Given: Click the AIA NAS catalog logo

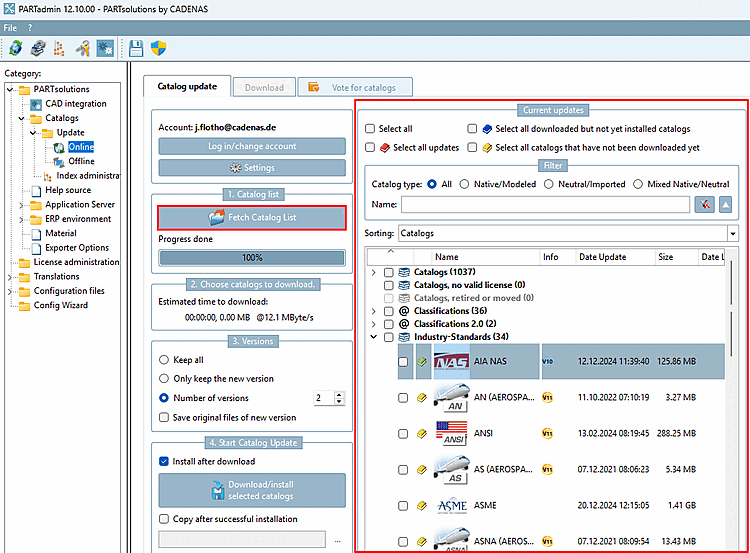Looking at the screenshot, I should (451, 361).
